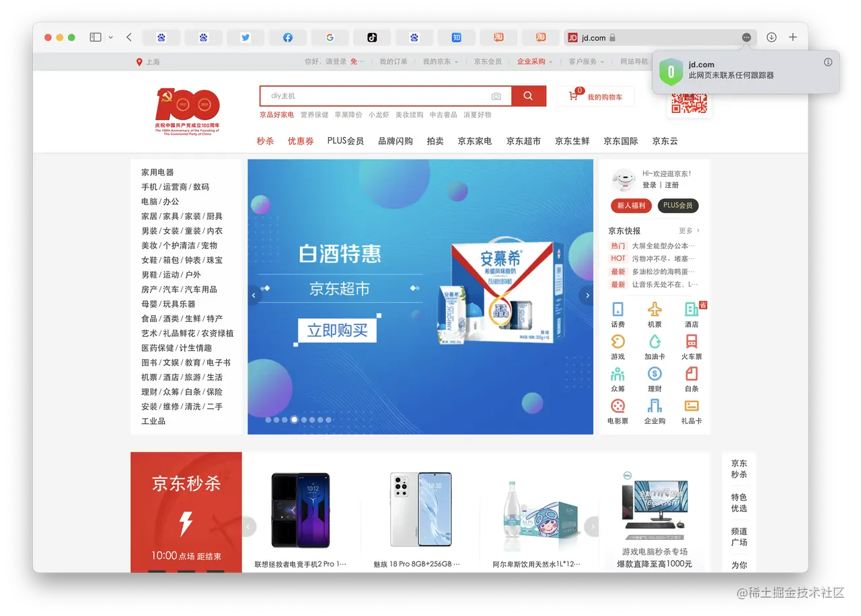Show previous banner slide
Screen dimensions: 861x616
254,295
